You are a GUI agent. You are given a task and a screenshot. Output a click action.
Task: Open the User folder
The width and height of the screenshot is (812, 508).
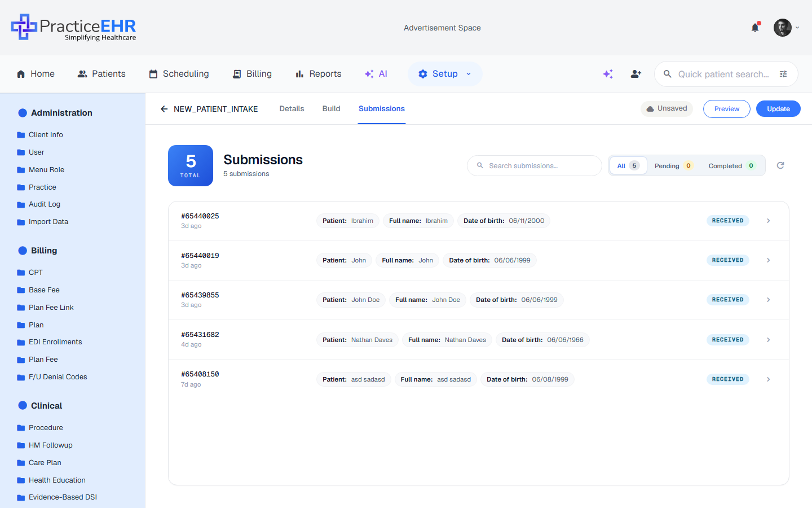tap(30, 152)
